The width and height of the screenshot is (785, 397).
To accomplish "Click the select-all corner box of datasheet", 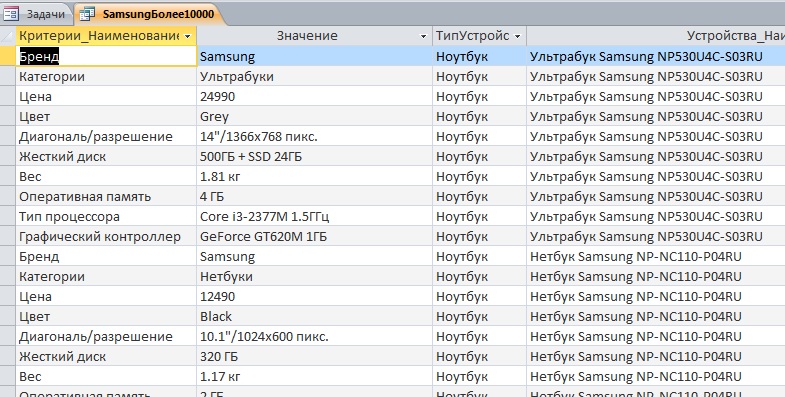I will [x=8, y=36].
